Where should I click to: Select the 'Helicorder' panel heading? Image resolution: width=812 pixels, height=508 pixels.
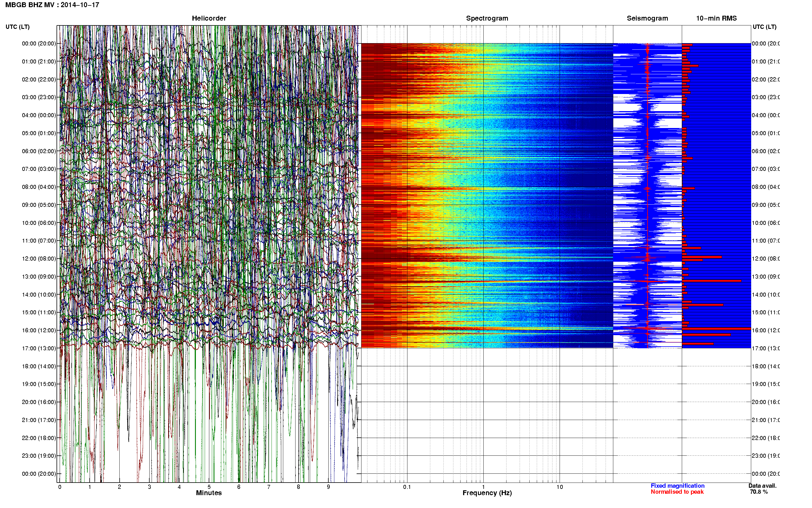coord(209,18)
